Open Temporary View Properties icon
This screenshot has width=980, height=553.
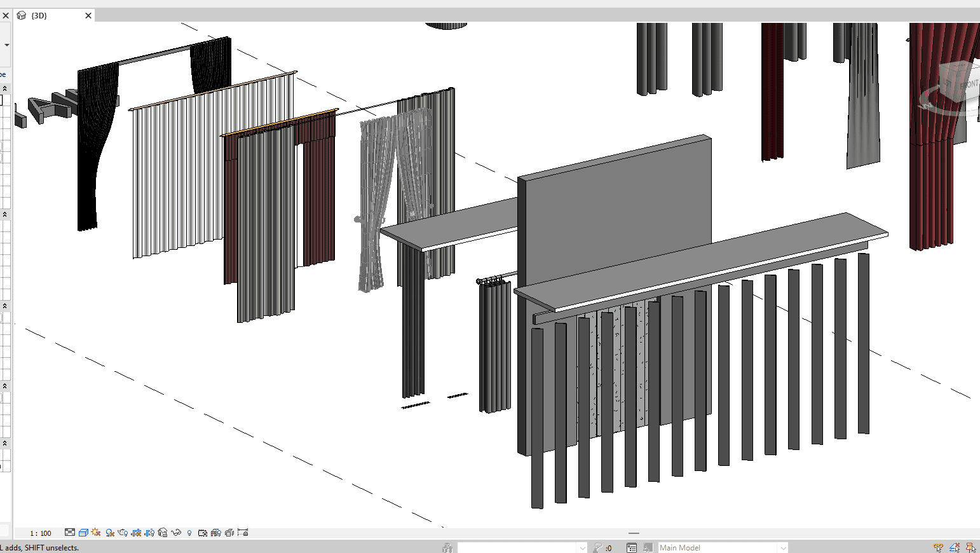tap(202, 533)
